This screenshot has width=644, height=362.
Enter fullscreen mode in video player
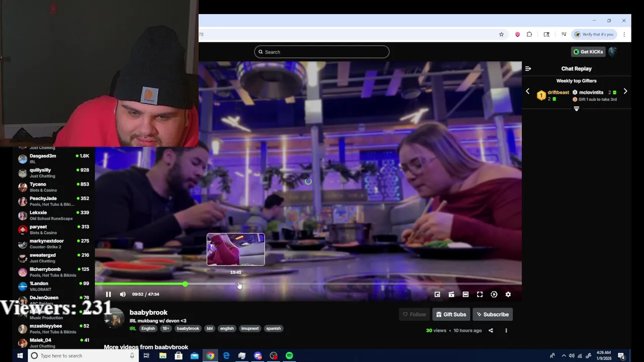(480, 294)
